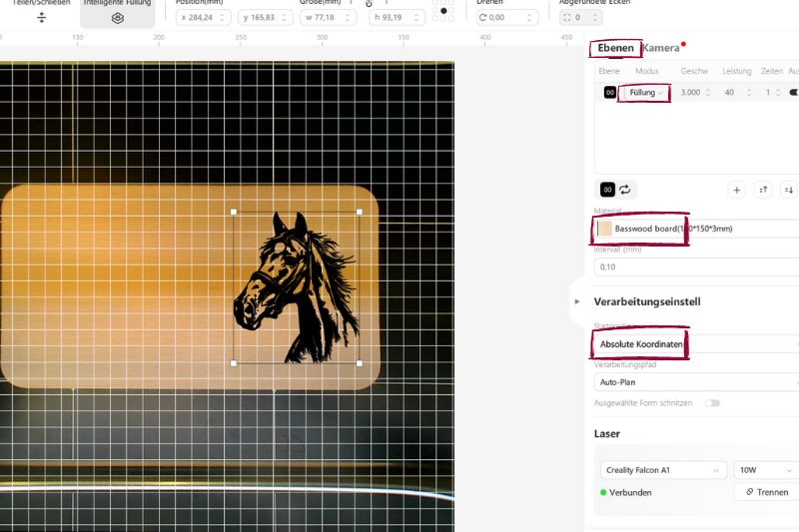This screenshot has width=799, height=532.
Task: Click the aspect ratio lock icon
Action: (x=369, y=5)
